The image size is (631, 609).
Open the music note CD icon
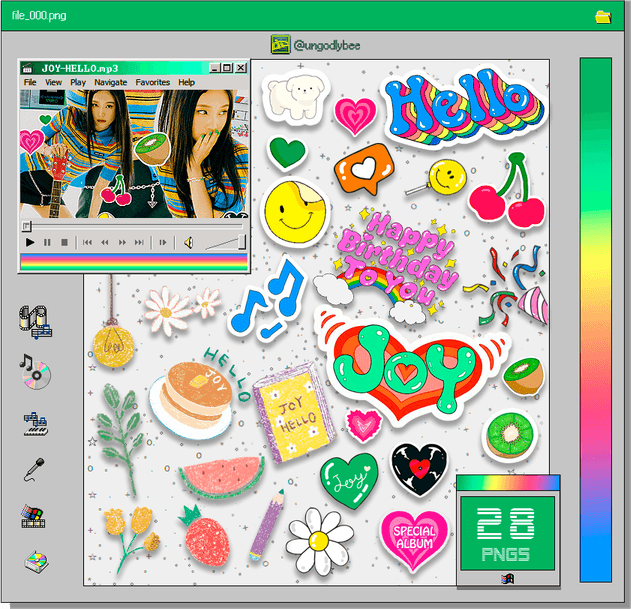tap(35, 372)
